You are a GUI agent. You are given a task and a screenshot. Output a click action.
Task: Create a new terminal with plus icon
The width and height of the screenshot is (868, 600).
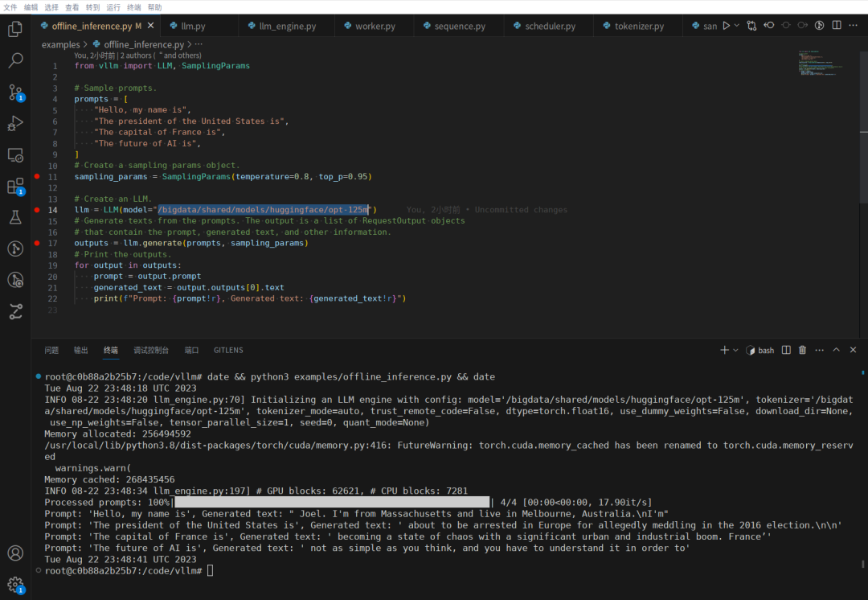[x=724, y=350]
